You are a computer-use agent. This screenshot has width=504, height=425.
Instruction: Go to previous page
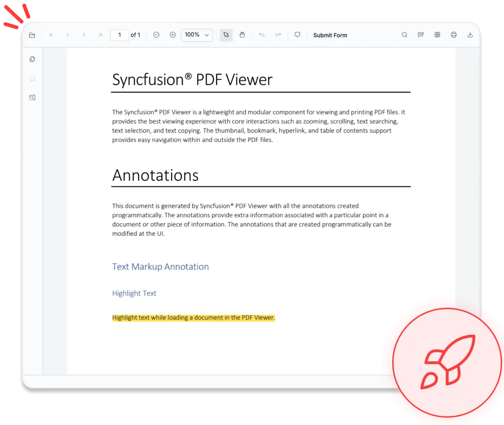pyautogui.click(x=67, y=35)
